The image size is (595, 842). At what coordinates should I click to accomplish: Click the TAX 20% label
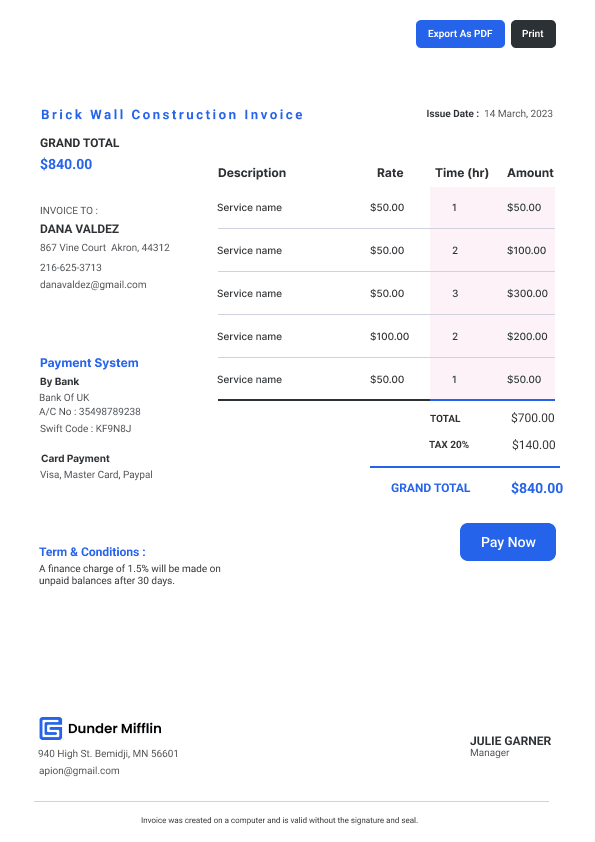click(x=449, y=445)
